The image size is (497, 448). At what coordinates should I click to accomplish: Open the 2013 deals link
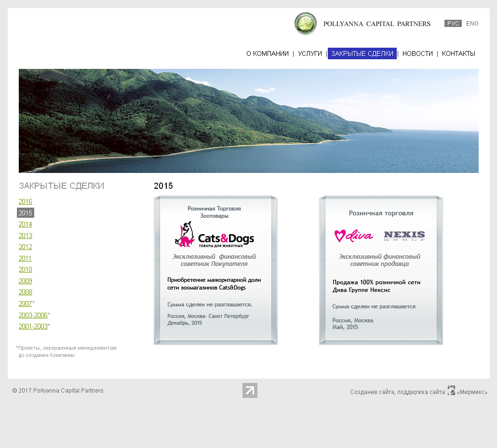tap(26, 236)
